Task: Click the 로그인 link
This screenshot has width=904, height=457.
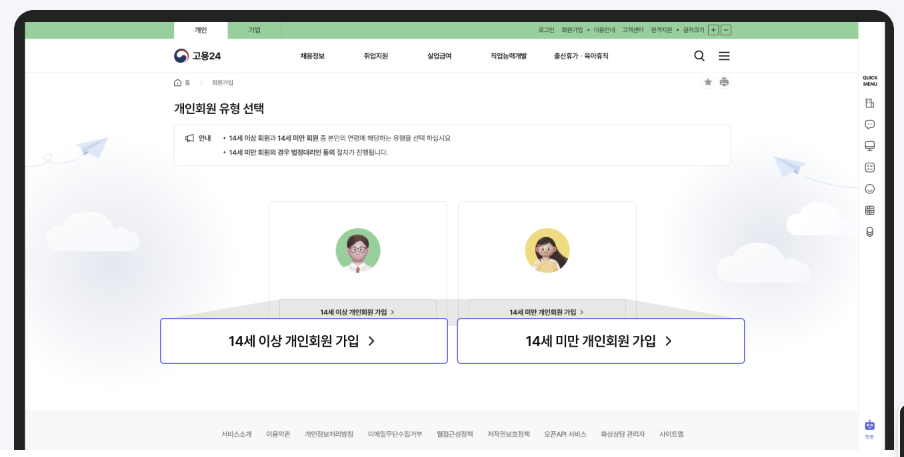Action: click(546, 30)
